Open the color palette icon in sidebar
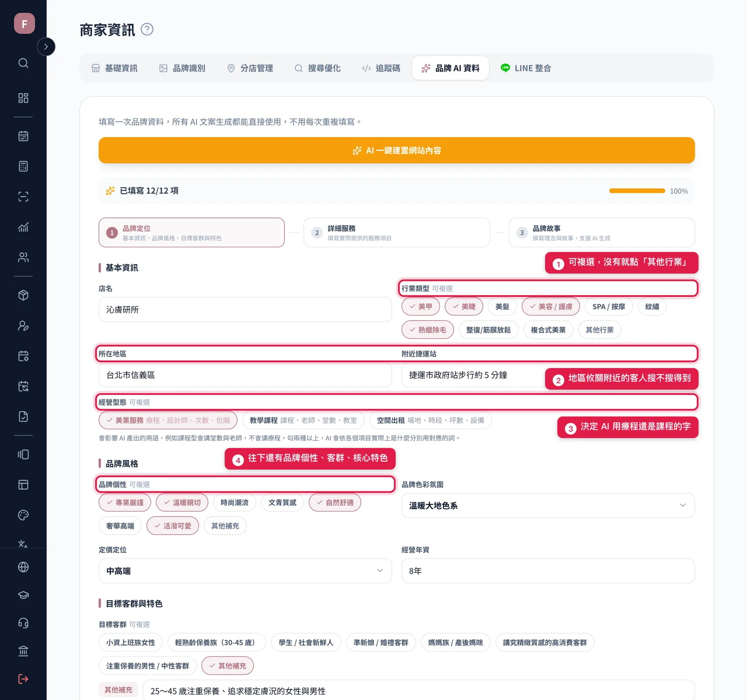The width and height of the screenshot is (747, 700). tap(23, 515)
